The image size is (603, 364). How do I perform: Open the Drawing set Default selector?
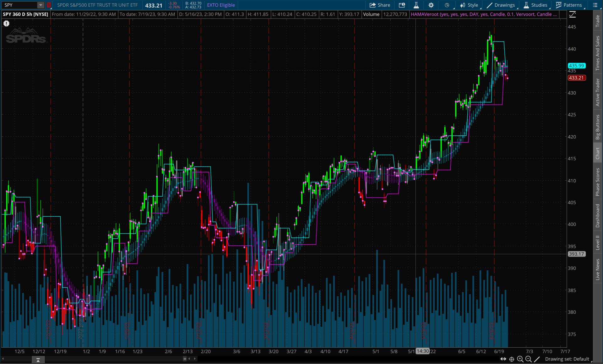click(x=567, y=359)
